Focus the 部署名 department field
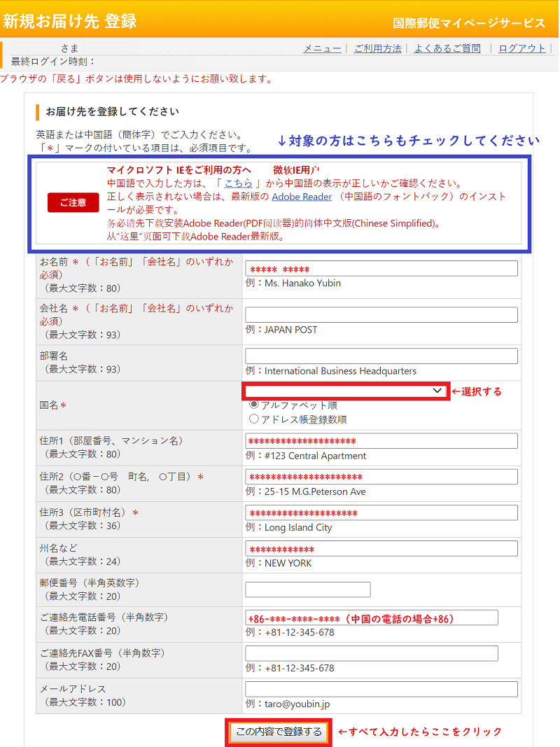Viewport: 560px width, 747px height. (x=381, y=356)
